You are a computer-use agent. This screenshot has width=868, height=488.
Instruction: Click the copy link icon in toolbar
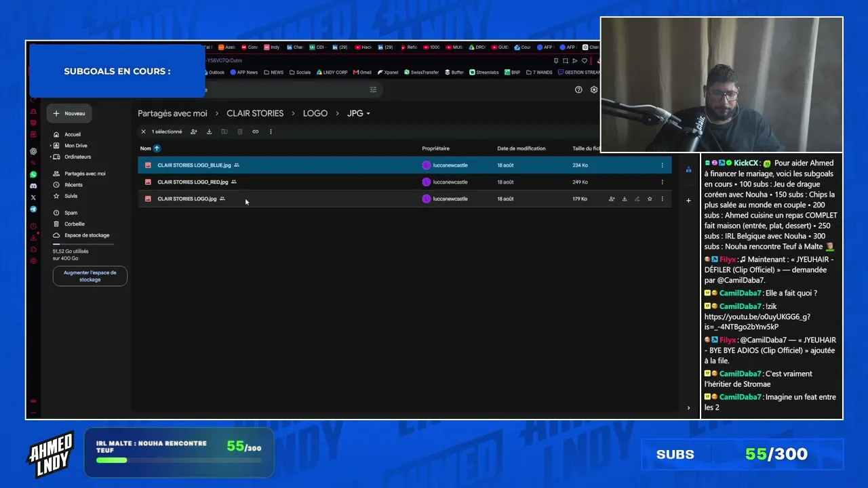pyautogui.click(x=256, y=131)
